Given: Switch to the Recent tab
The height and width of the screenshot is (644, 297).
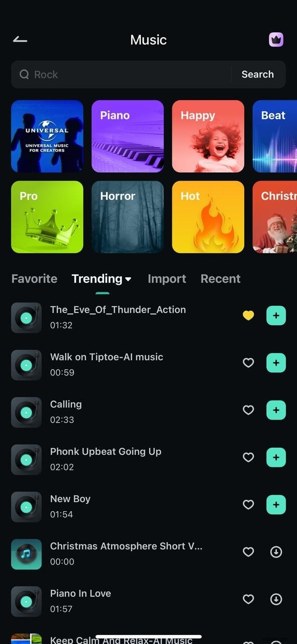Looking at the screenshot, I should (x=221, y=279).
